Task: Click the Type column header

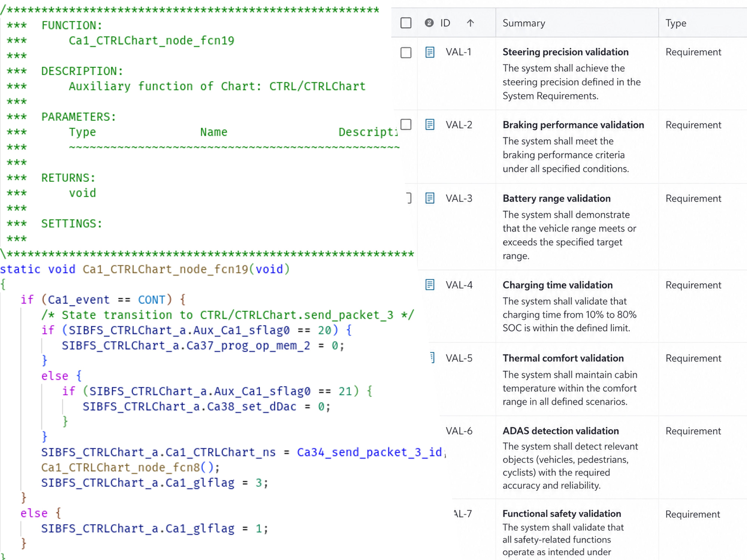Action: (x=676, y=23)
